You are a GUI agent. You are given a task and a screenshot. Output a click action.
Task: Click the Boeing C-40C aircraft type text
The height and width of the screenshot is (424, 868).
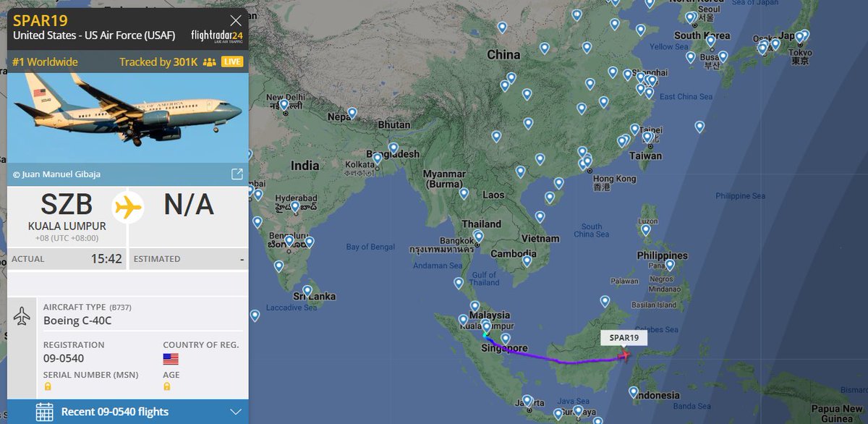coord(77,321)
